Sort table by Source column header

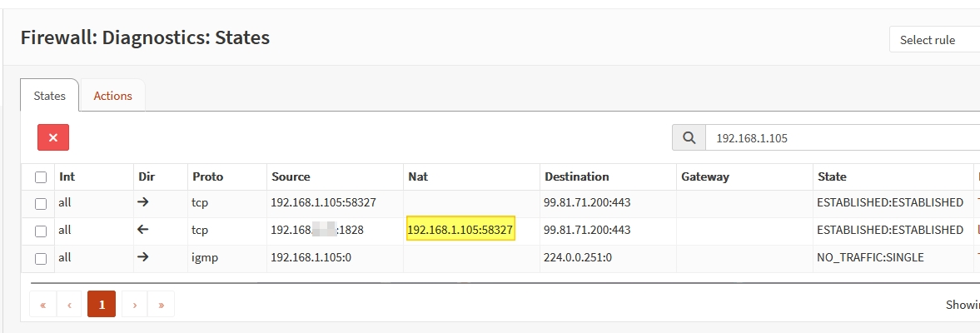291,176
